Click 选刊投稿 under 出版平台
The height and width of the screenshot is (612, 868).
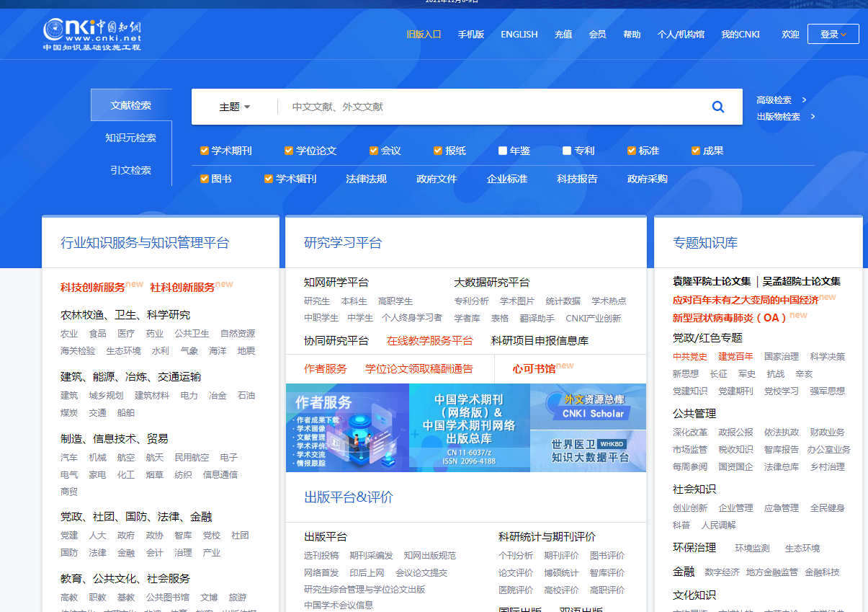(321, 555)
